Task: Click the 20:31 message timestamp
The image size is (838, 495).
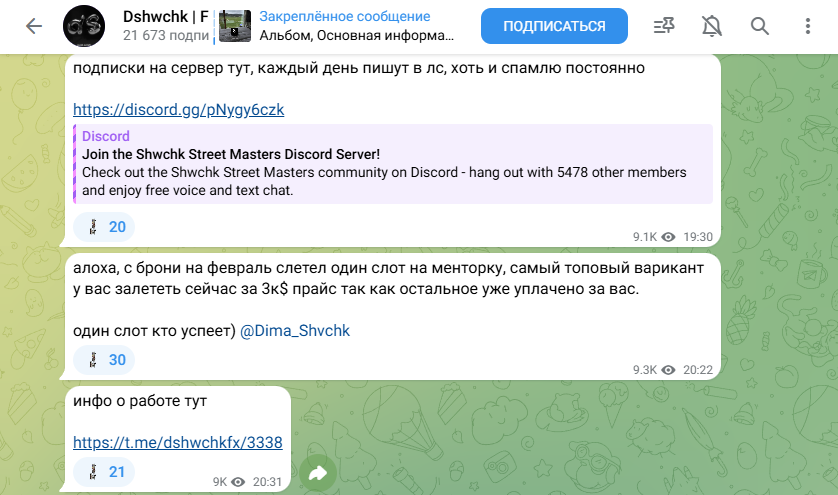Action: 267,482
